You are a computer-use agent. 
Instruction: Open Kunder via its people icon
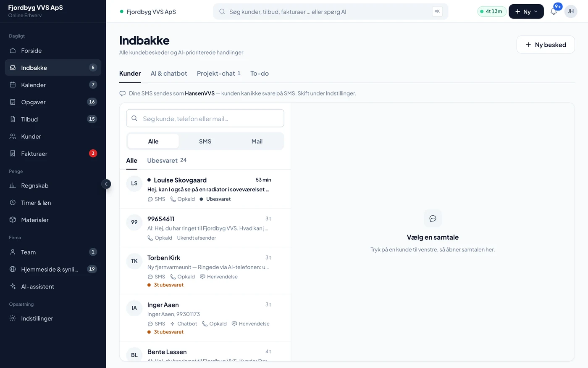pyautogui.click(x=13, y=137)
